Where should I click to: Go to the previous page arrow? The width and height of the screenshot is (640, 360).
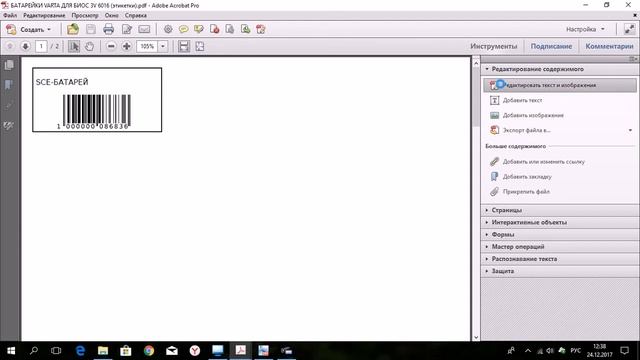[10, 46]
